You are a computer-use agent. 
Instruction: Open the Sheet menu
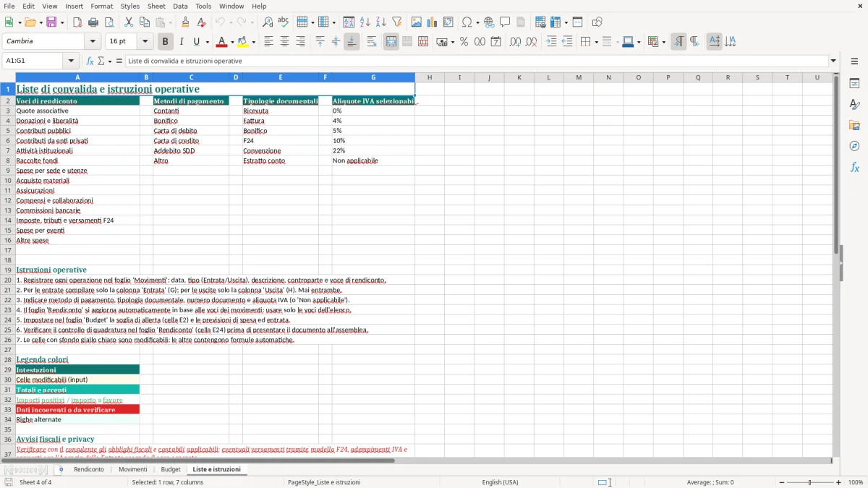(156, 6)
